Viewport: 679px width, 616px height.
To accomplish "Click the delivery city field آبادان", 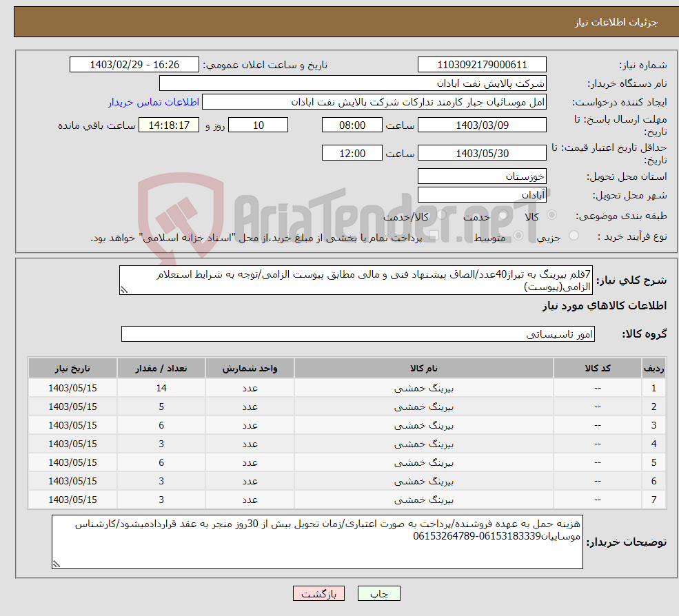I will click(x=482, y=195).
